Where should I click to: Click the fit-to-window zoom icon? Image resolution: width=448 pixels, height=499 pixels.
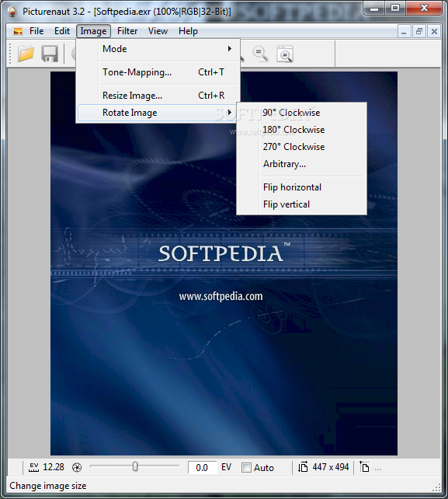285,54
